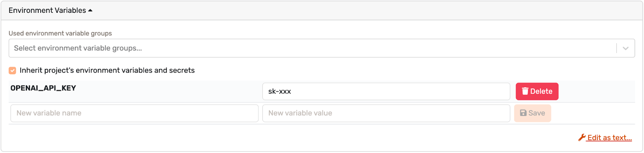Screen dimensions: 644x153
Task: Click the collapse caret beside Environment Variables
Action: 90,10
